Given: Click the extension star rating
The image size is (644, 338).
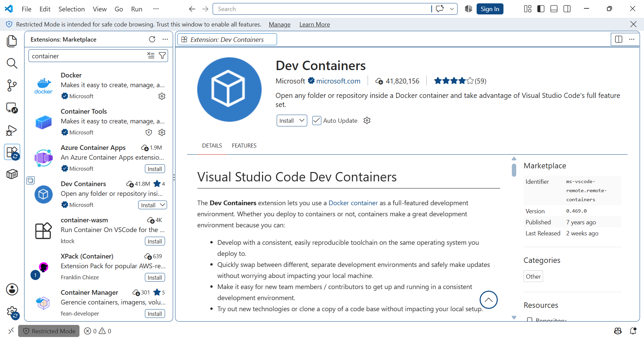Looking at the screenshot, I should click(x=460, y=81).
